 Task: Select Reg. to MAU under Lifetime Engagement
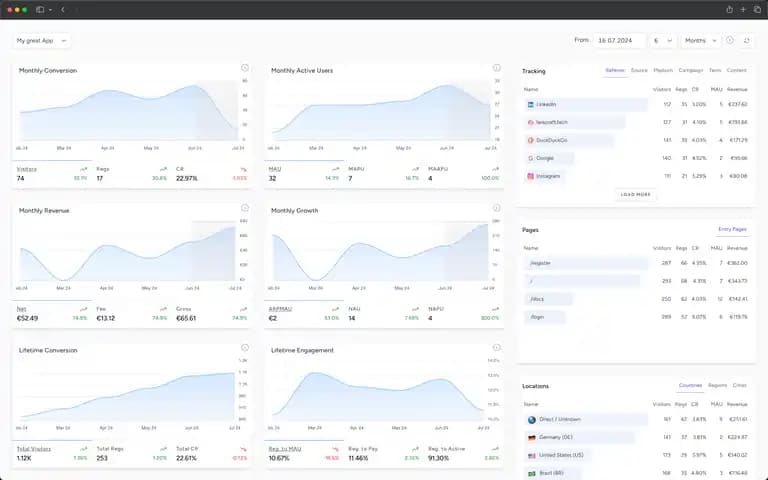click(304, 454)
